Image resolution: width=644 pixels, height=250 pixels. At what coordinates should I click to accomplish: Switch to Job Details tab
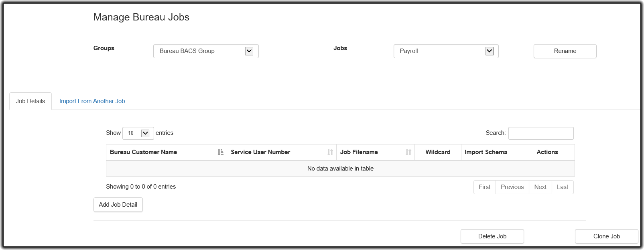[x=30, y=101]
